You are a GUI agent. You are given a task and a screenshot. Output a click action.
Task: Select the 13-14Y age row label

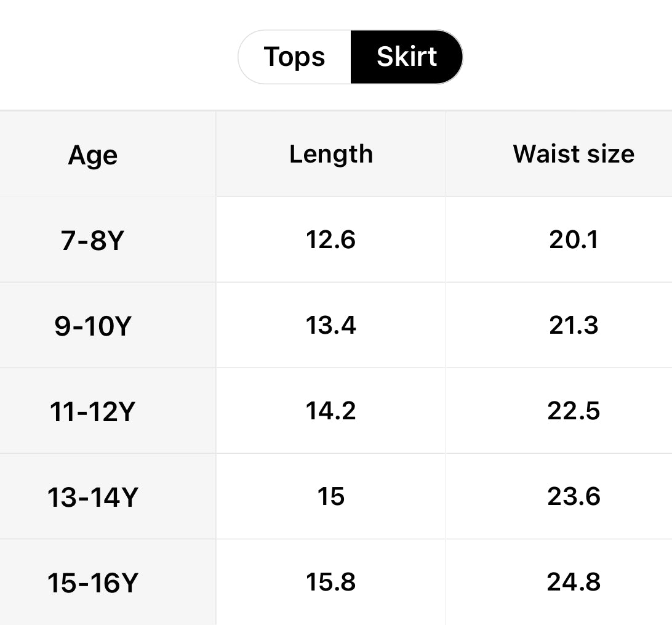(x=92, y=497)
